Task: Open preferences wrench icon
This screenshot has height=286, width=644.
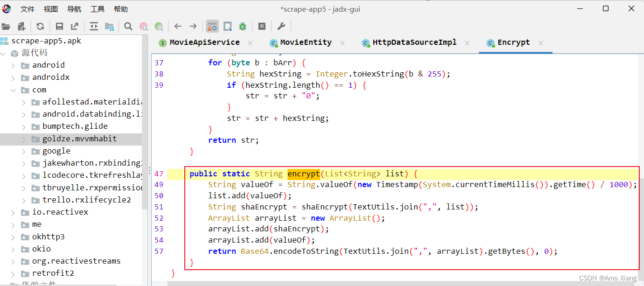Action: (x=281, y=27)
